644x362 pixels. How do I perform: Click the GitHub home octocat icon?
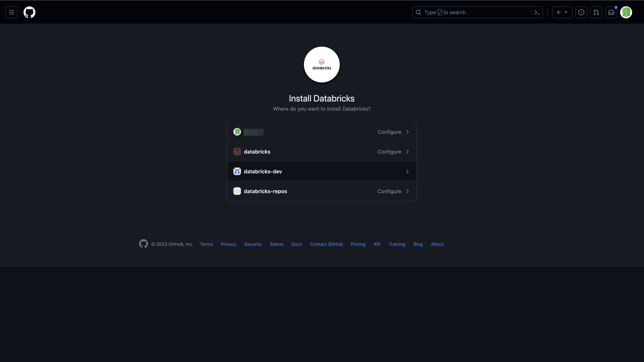pos(29,12)
